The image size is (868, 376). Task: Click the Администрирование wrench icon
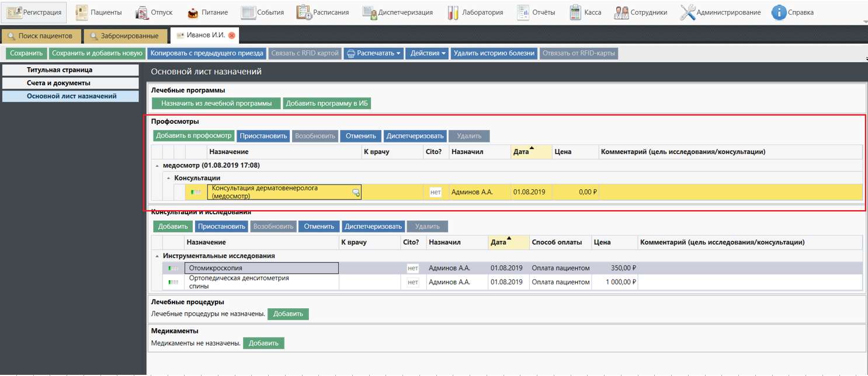click(x=687, y=12)
